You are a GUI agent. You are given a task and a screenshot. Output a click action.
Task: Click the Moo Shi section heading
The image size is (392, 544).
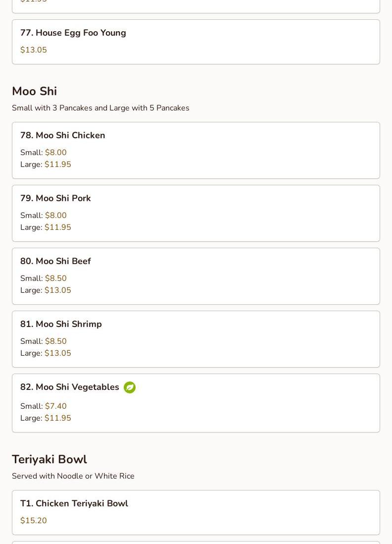coord(35,91)
